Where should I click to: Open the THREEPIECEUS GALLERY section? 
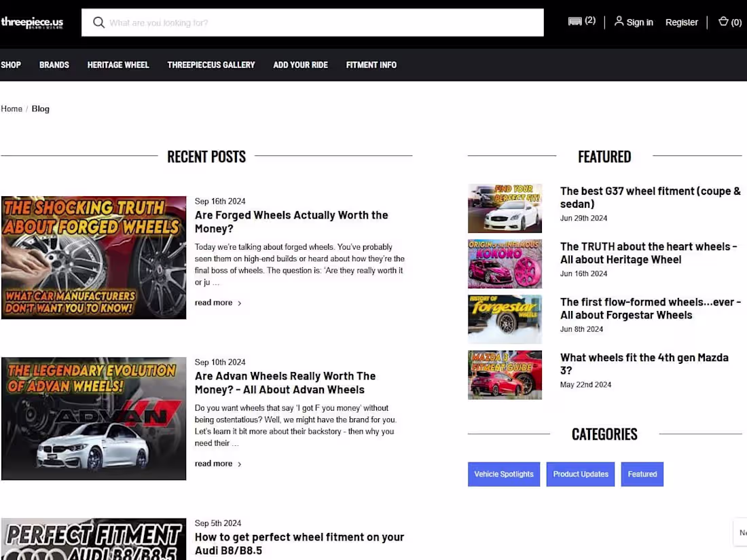pyautogui.click(x=211, y=64)
